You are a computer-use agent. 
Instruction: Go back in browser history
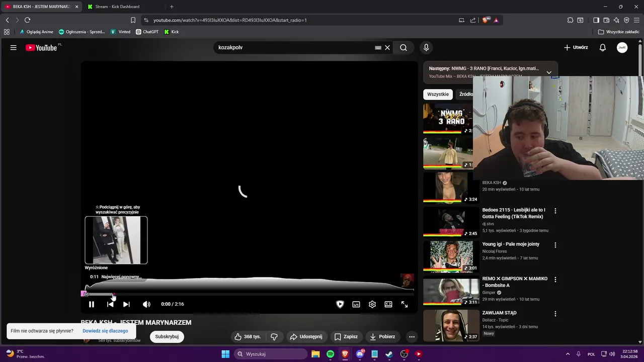(x=7, y=20)
